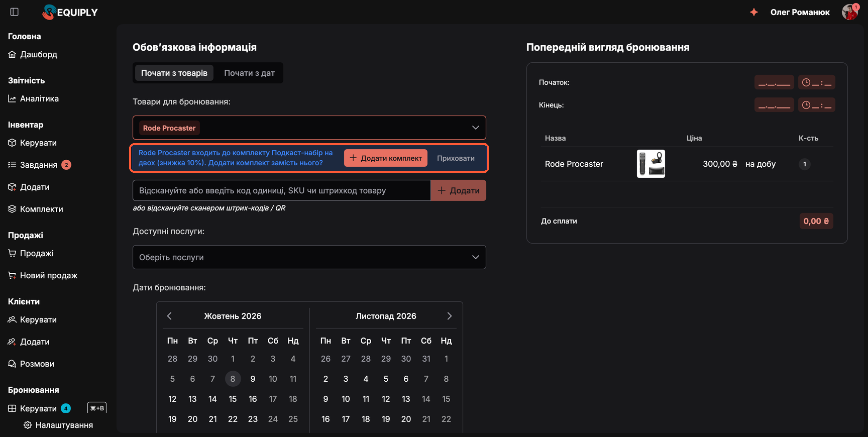Open the Rode Procaster product thumbnail

click(651, 164)
